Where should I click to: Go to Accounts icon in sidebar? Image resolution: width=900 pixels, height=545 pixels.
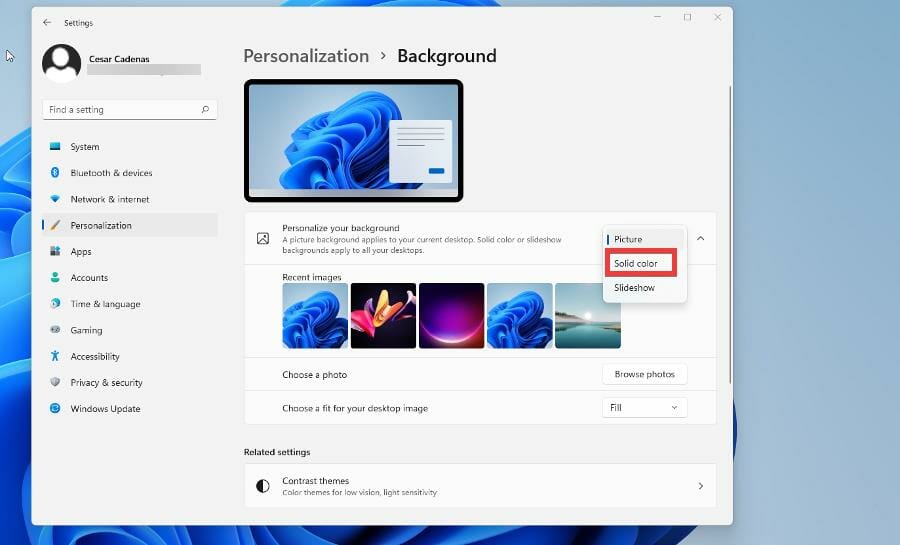55,278
